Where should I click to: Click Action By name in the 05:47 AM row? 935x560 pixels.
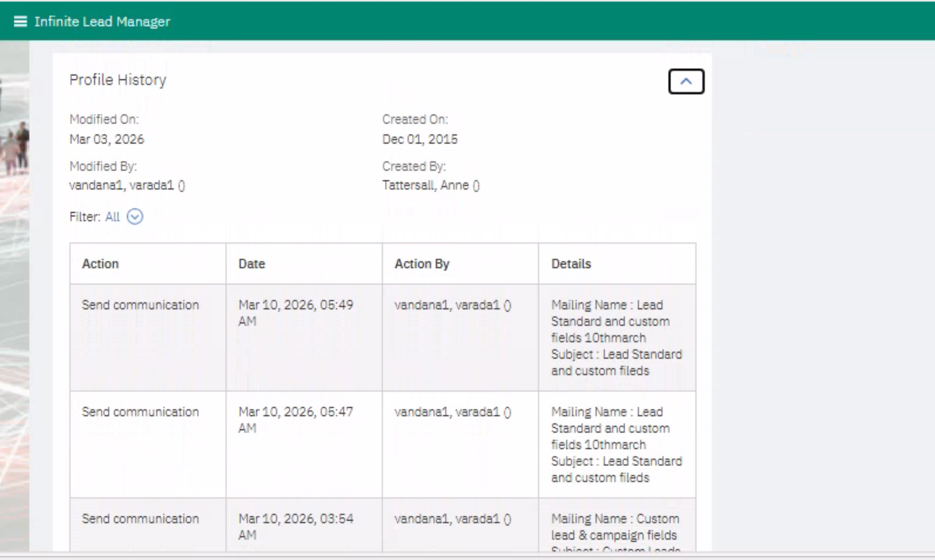(x=453, y=412)
